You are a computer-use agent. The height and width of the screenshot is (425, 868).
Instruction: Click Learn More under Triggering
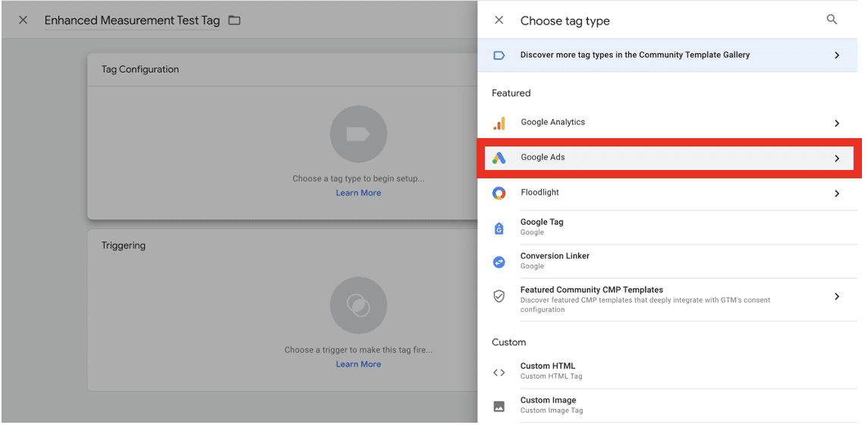tap(358, 364)
